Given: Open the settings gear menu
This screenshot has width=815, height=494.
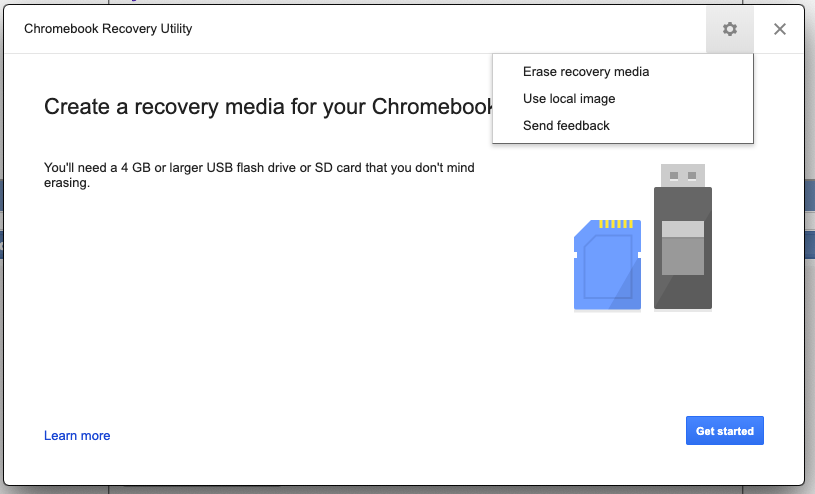Looking at the screenshot, I should tap(730, 29).
